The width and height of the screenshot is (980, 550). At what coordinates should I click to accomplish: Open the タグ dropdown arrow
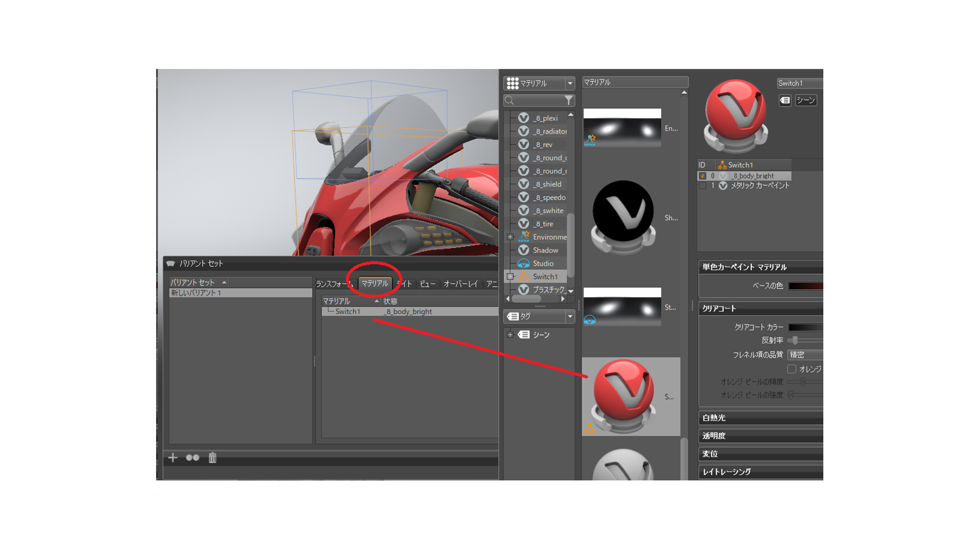click(x=569, y=316)
